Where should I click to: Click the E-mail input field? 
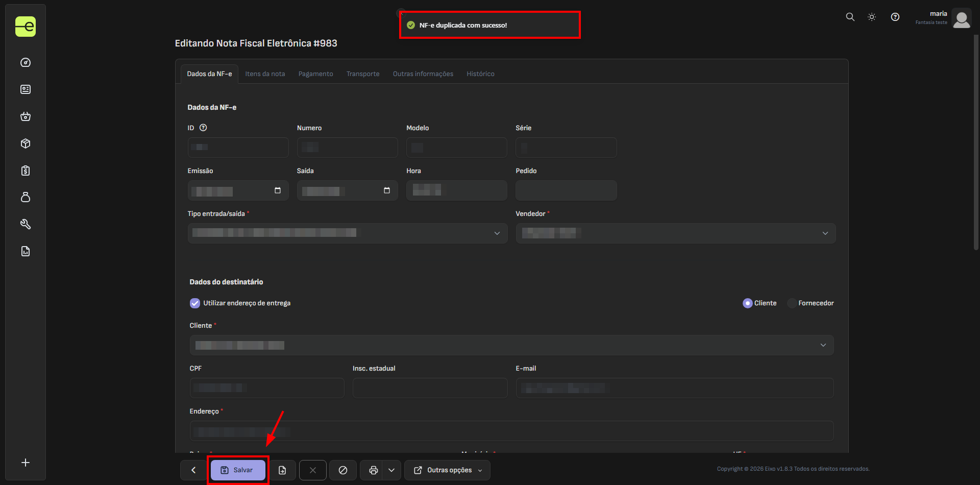675,388
